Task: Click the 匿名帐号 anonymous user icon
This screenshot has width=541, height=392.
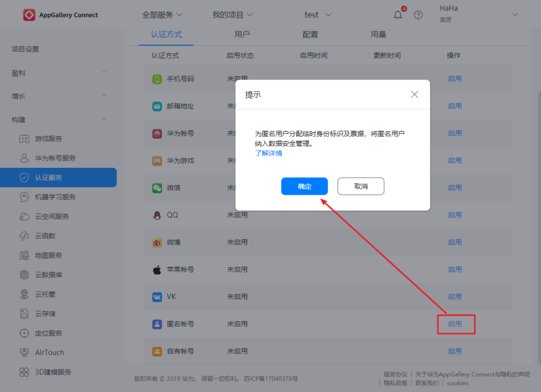Action: coord(157,324)
